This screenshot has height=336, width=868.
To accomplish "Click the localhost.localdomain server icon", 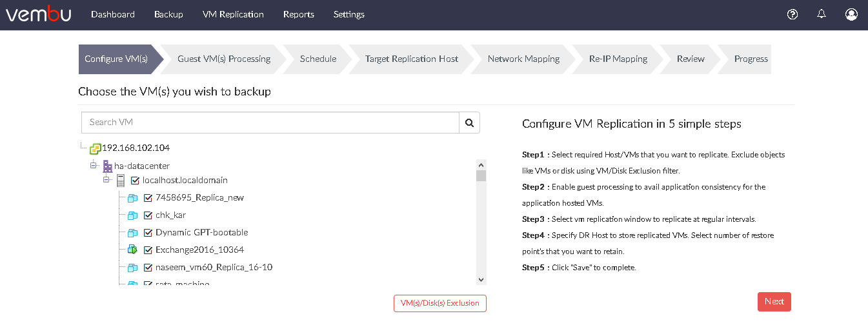I will pos(121,181).
